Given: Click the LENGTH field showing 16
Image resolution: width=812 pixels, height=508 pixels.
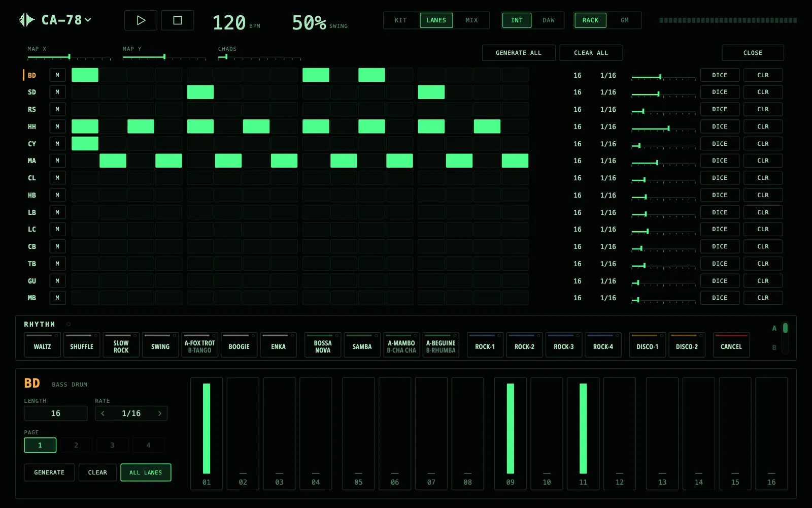Looking at the screenshot, I should pos(56,414).
